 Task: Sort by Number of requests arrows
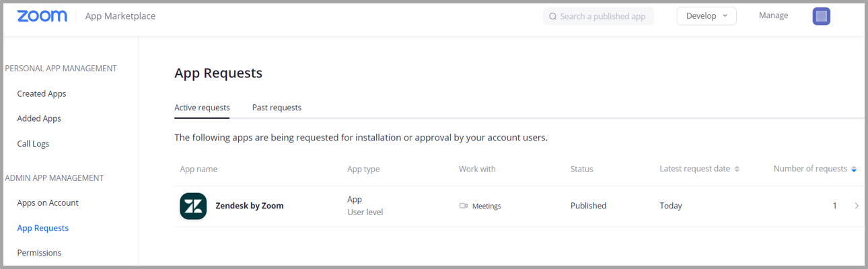854,169
